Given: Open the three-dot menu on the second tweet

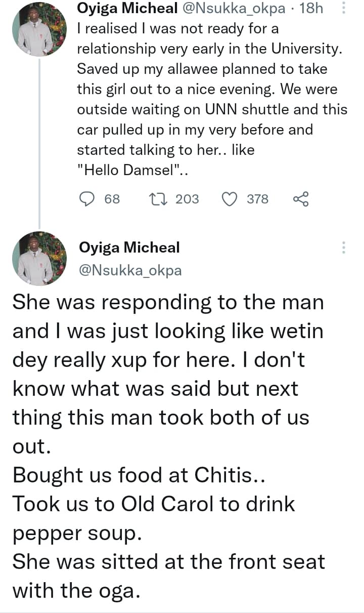Looking at the screenshot, I should coord(344,248).
